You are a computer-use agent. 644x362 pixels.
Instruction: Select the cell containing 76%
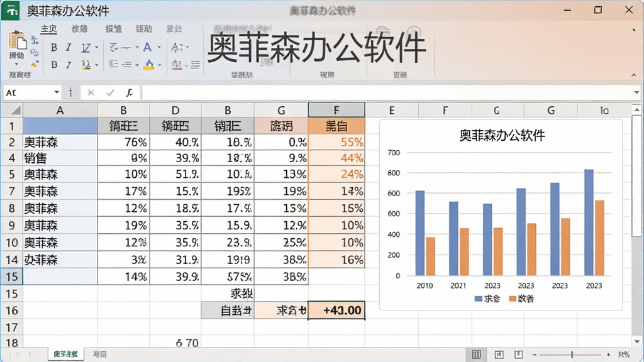[124, 142]
